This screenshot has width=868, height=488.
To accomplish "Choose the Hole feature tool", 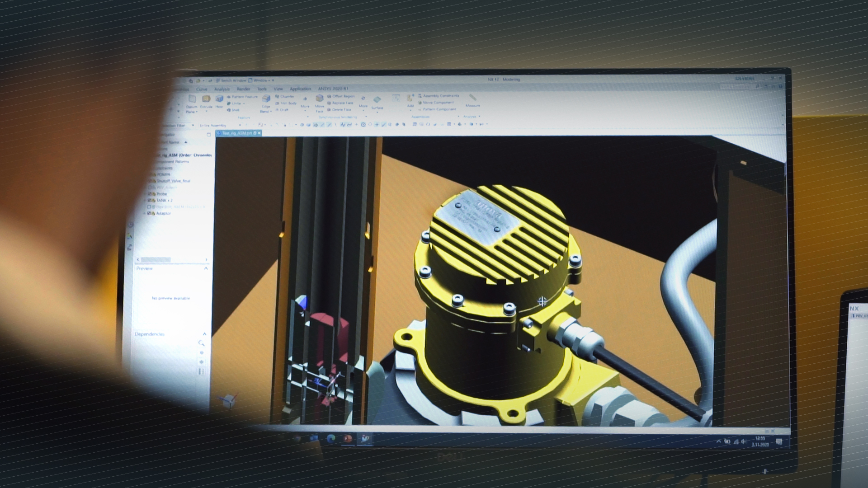I will point(219,102).
